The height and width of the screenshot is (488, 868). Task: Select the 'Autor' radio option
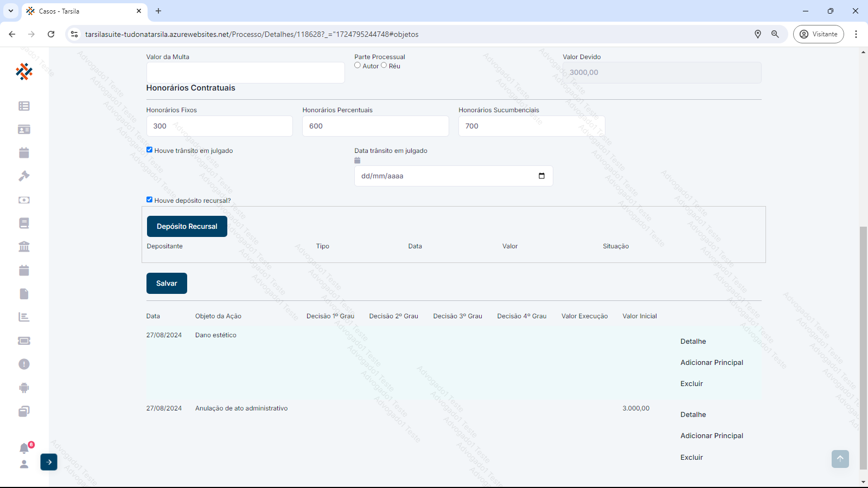pyautogui.click(x=358, y=65)
